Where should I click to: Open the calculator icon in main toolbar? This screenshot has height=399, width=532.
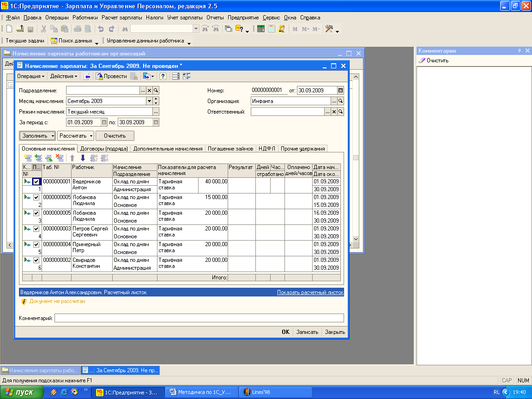point(260,29)
